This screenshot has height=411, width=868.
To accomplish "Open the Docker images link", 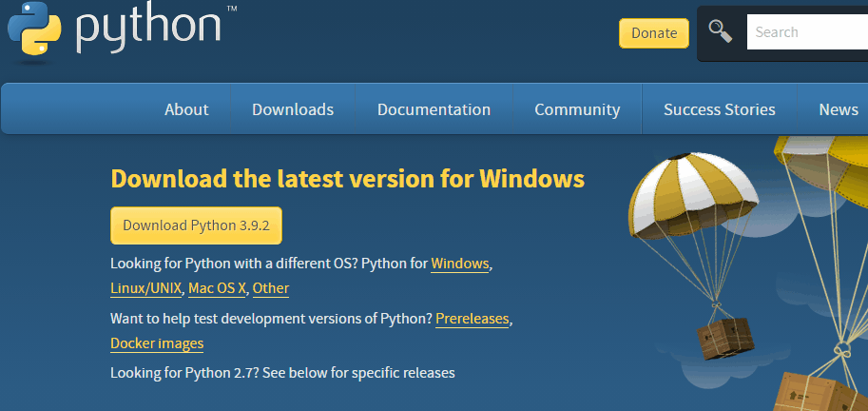I will coord(157,344).
